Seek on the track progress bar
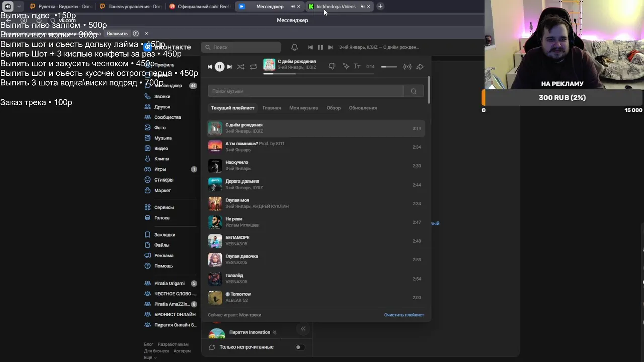The image size is (644, 362). [318, 74]
